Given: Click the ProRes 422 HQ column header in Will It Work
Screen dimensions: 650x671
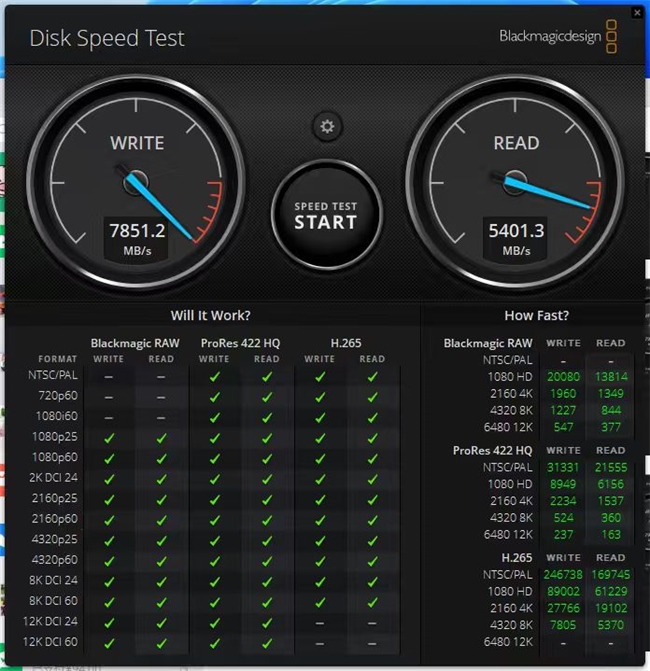Looking at the screenshot, I should [240, 343].
